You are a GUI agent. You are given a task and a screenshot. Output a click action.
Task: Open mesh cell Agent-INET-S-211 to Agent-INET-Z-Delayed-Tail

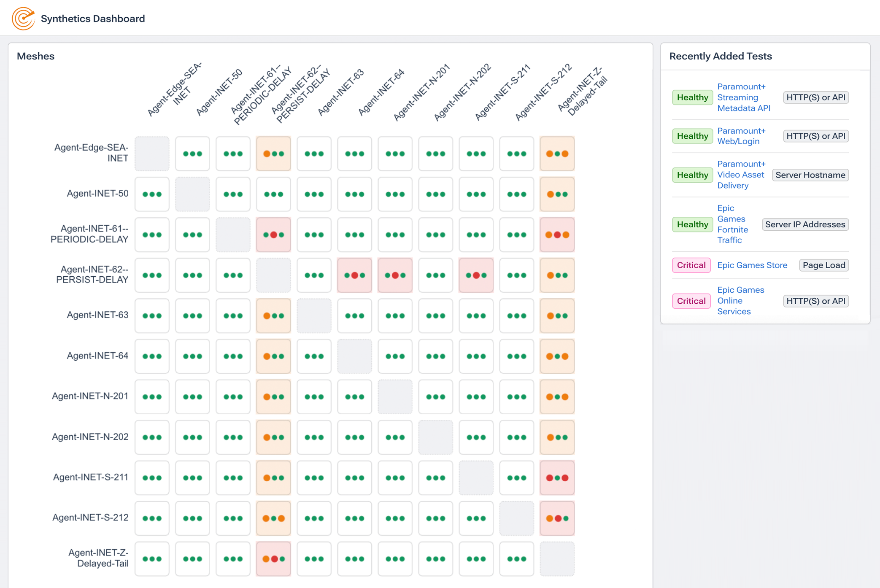[x=557, y=477]
